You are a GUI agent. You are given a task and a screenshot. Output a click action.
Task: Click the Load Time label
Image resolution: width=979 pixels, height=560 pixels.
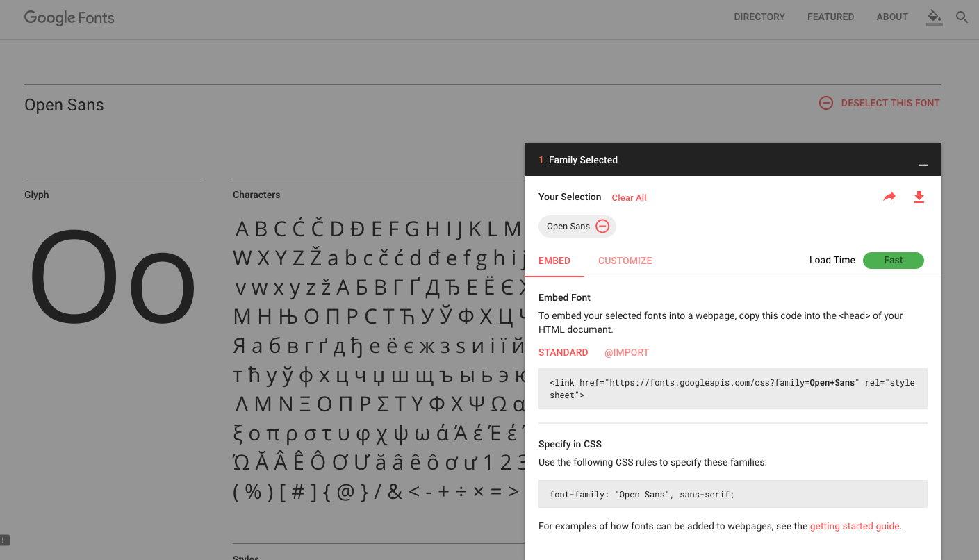pos(832,260)
